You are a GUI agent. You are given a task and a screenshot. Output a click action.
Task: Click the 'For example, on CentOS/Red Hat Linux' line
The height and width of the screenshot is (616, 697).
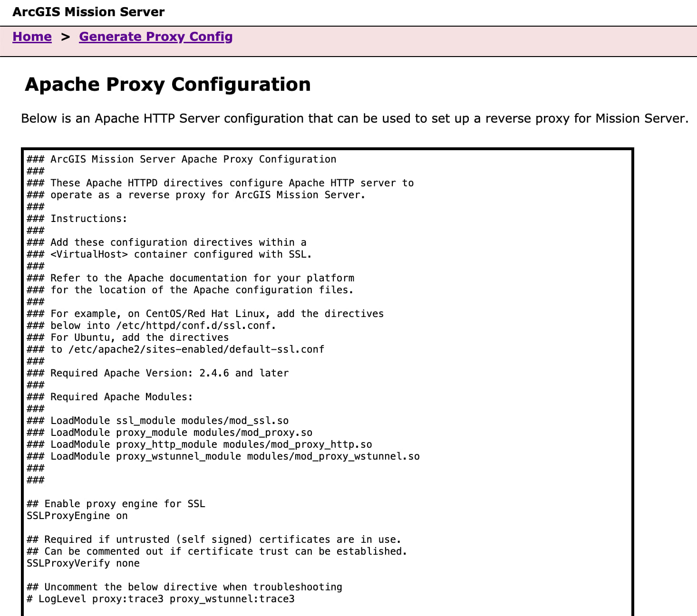click(205, 314)
